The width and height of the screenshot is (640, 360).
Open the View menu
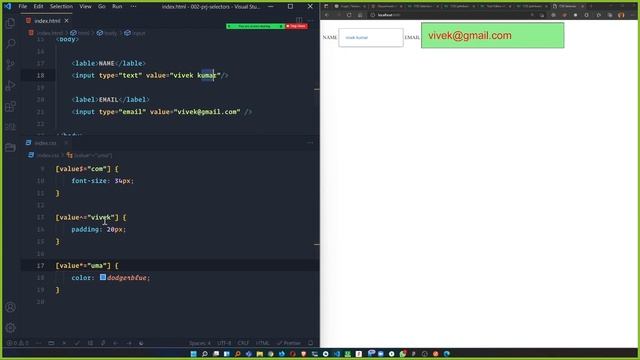pos(85,7)
